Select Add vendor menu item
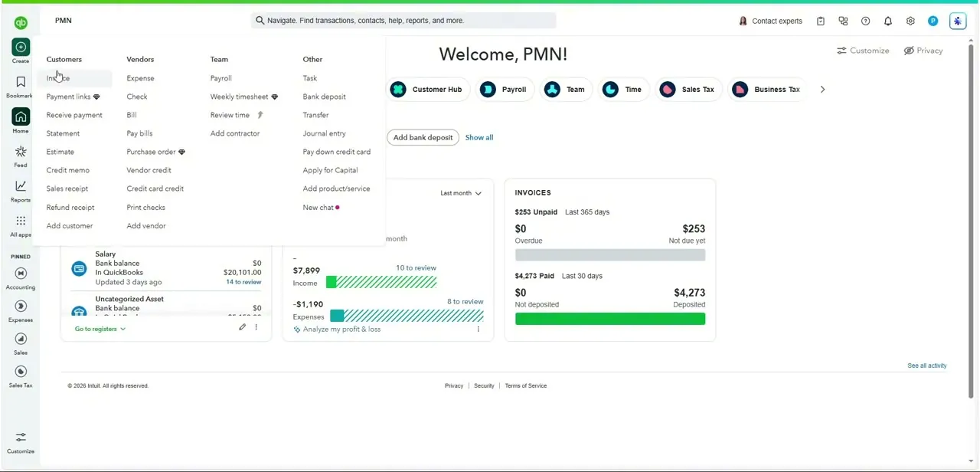The height and width of the screenshot is (472, 980). click(146, 226)
